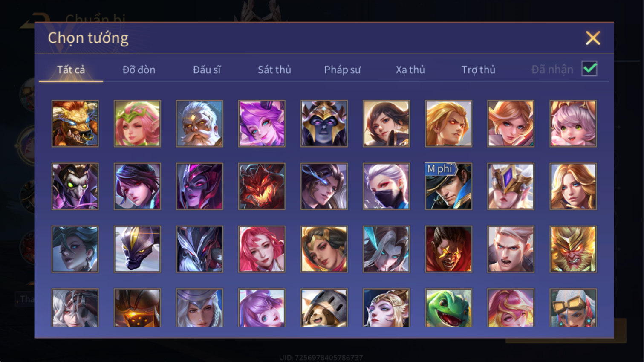Select the masked white-haired ninja hero
This screenshot has width=644, height=362.
tap(386, 186)
